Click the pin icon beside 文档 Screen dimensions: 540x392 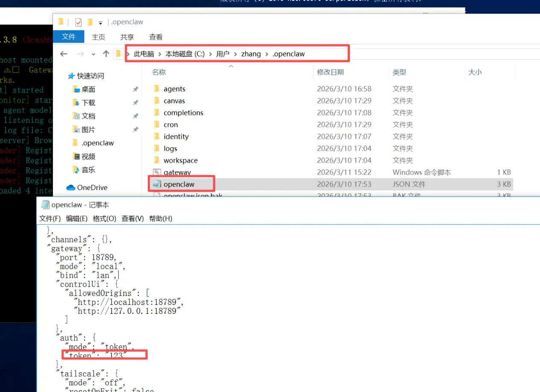point(135,116)
